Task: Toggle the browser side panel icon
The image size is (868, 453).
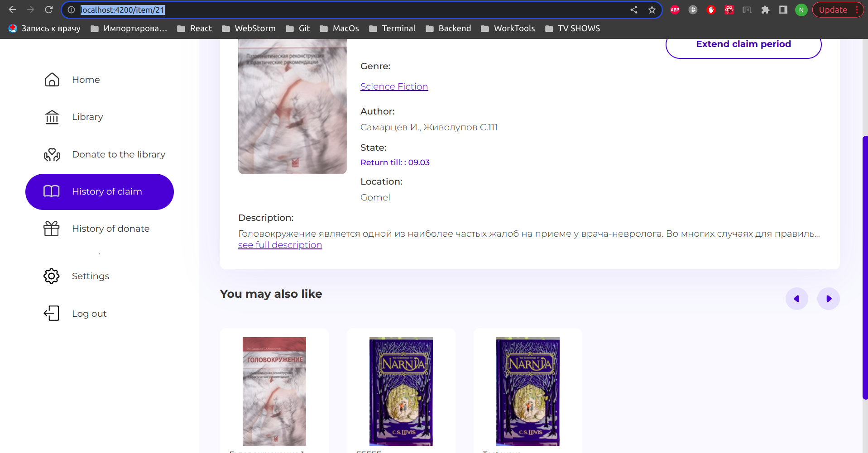Action: tap(783, 10)
